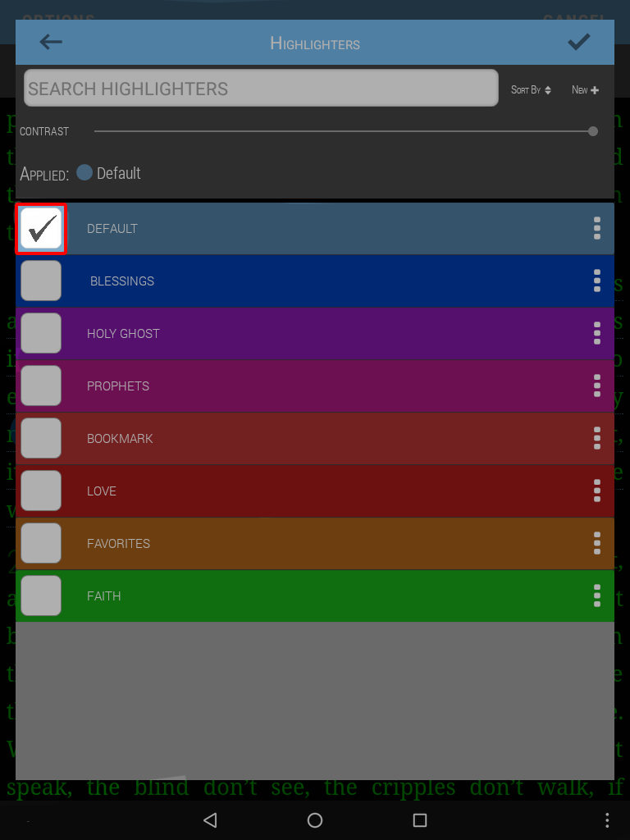Check the Faith highlighter checkbox
The height and width of the screenshot is (840, 630).
coord(41,596)
